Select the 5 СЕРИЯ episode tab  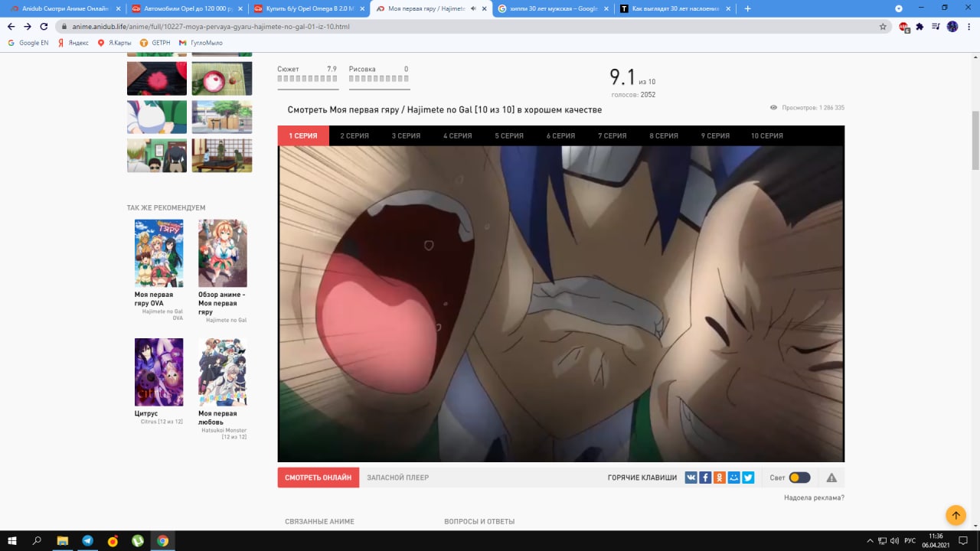[x=509, y=135]
